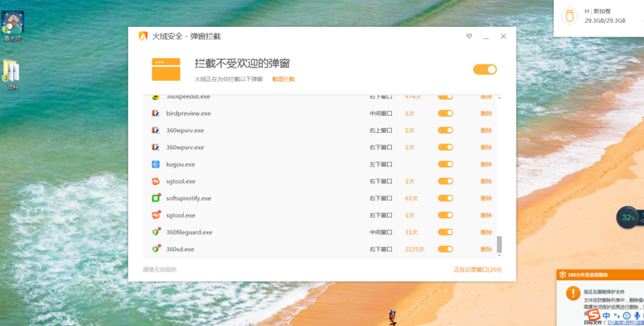Image resolution: width=644 pixels, height=326 pixels.
Task: Open the 截图拦截 link
Action: point(283,79)
